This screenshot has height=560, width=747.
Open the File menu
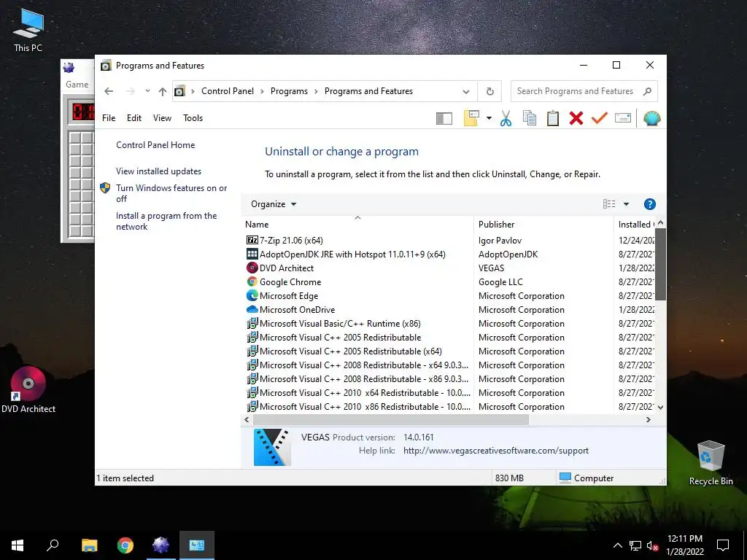click(109, 118)
